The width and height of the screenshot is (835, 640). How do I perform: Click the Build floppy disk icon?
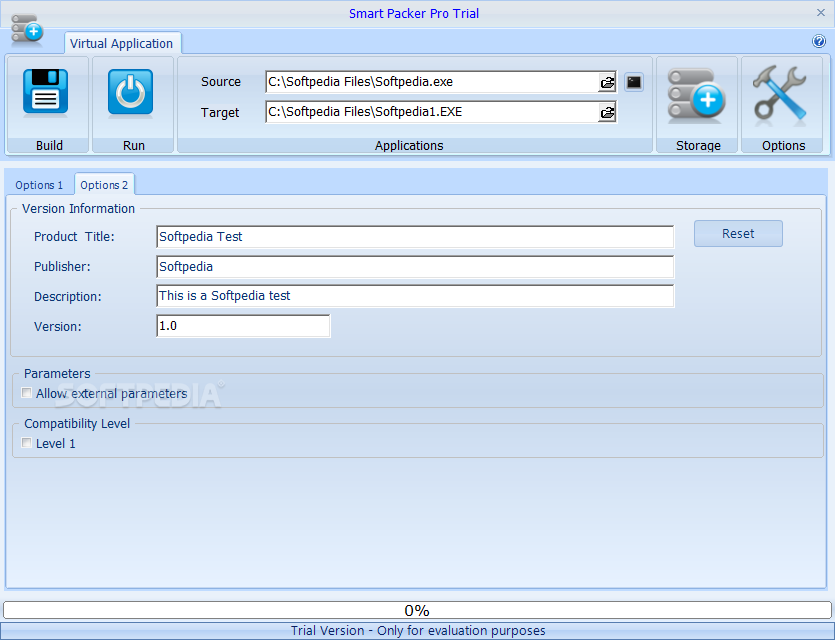click(46, 92)
